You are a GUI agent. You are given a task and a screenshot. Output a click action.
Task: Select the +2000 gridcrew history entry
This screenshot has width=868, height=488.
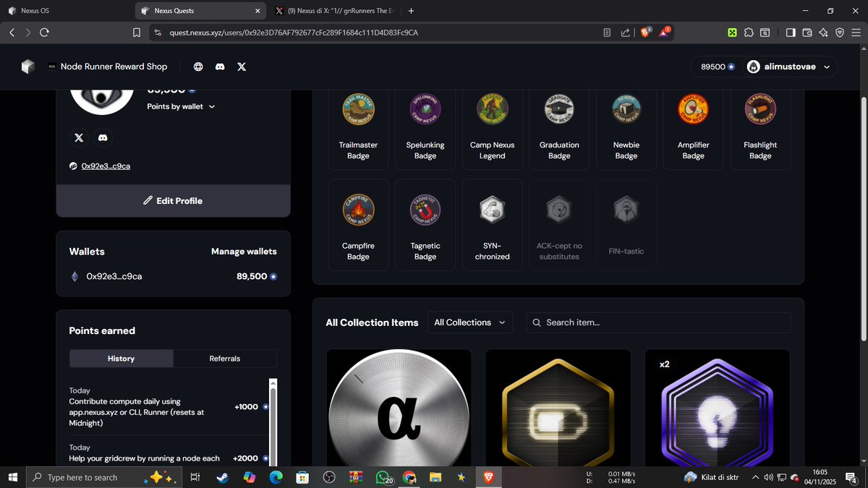coord(169,453)
